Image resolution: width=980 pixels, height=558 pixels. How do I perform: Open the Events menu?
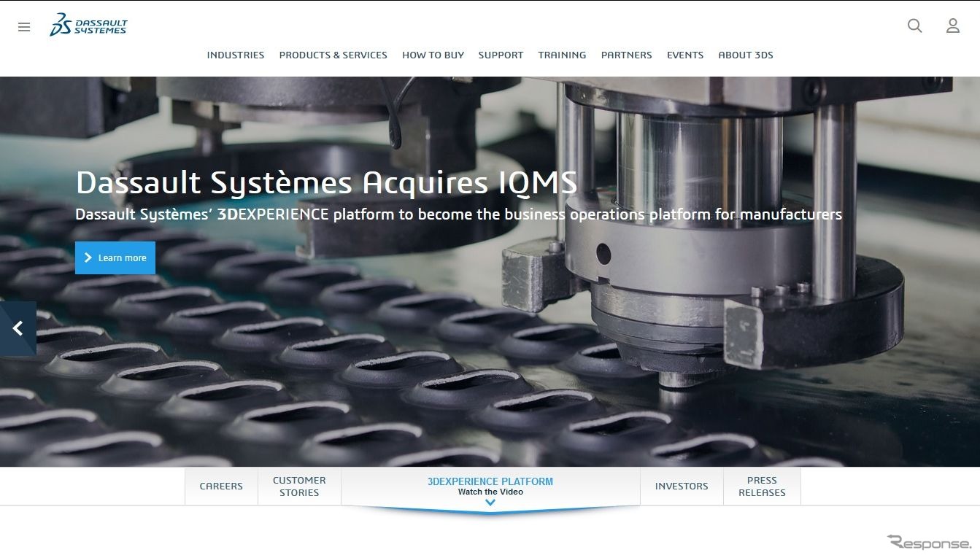click(685, 55)
